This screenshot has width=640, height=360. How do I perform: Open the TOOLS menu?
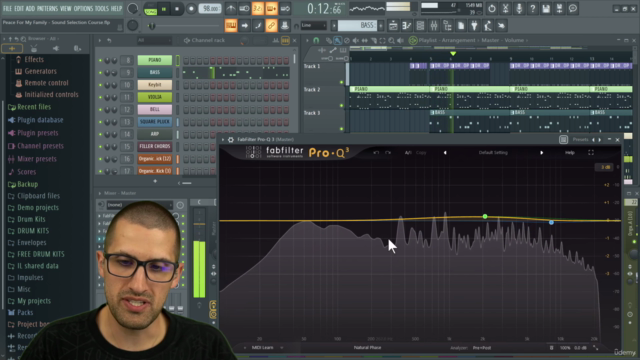[x=102, y=9]
